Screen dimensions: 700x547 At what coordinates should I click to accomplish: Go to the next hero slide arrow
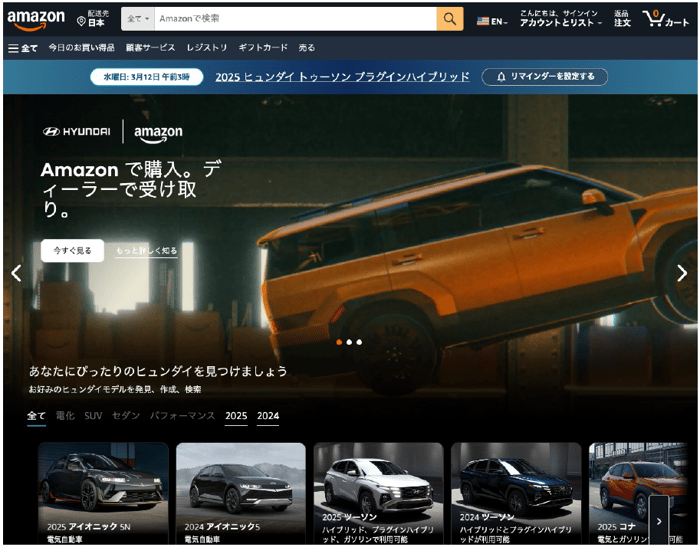pos(682,273)
